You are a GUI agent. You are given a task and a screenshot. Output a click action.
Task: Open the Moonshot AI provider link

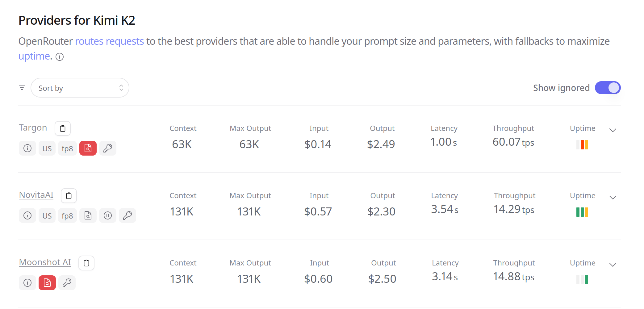click(x=45, y=262)
